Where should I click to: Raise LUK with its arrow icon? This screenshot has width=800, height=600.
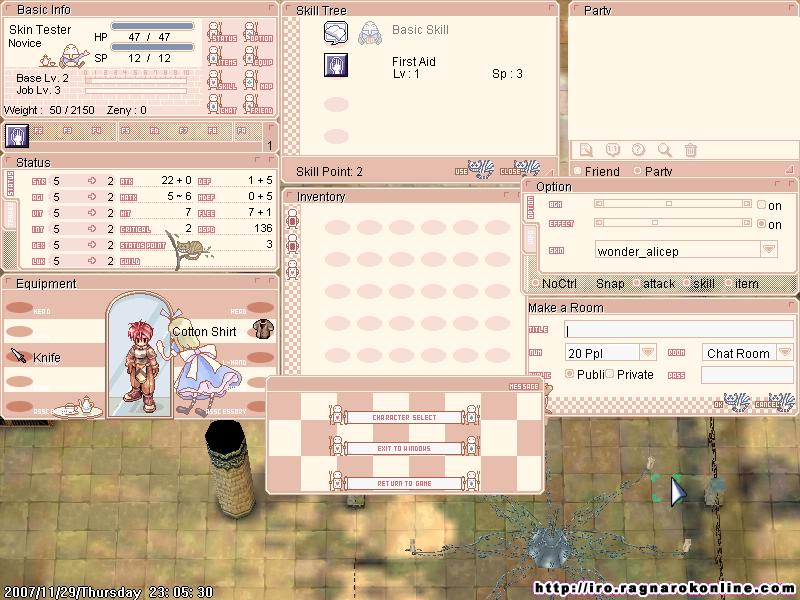point(92,261)
